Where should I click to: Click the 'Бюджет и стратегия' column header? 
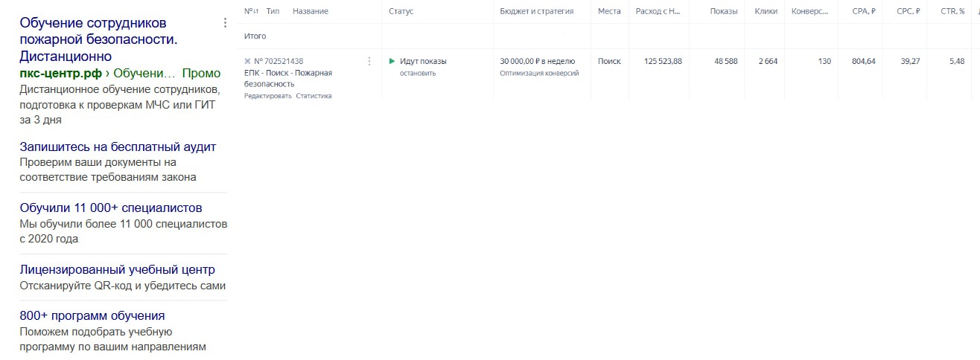536,12
